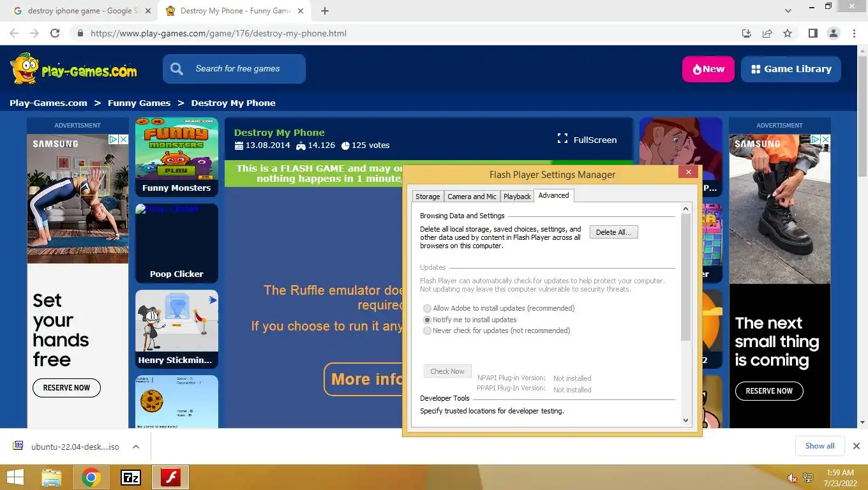Open the Game Library button
Screen dimensions: 868x490
791,69
